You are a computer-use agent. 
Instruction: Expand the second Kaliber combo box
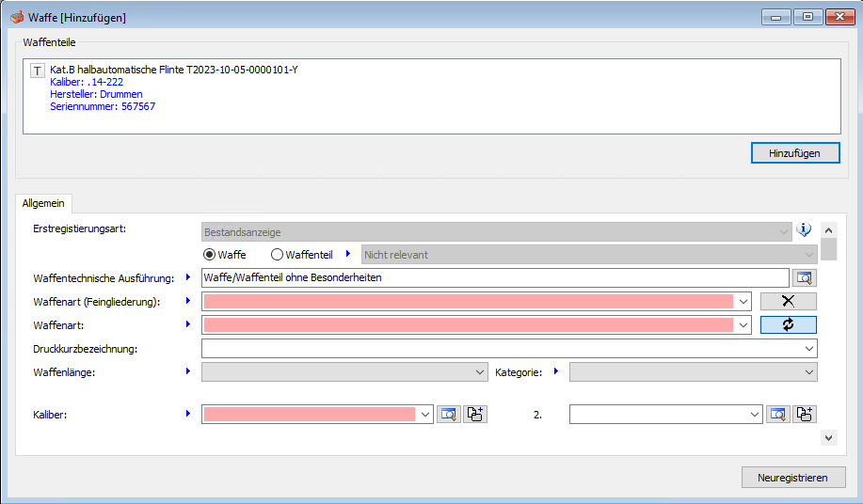754,414
